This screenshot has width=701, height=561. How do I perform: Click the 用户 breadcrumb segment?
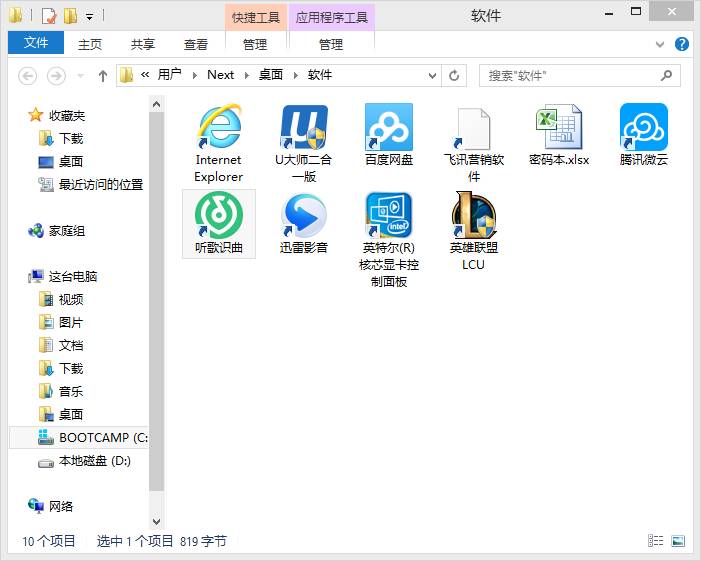(169, 75)
